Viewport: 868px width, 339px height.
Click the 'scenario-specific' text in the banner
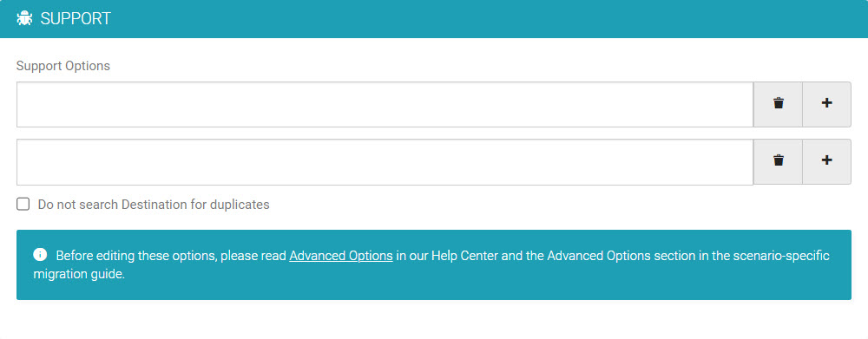point(781,256)
